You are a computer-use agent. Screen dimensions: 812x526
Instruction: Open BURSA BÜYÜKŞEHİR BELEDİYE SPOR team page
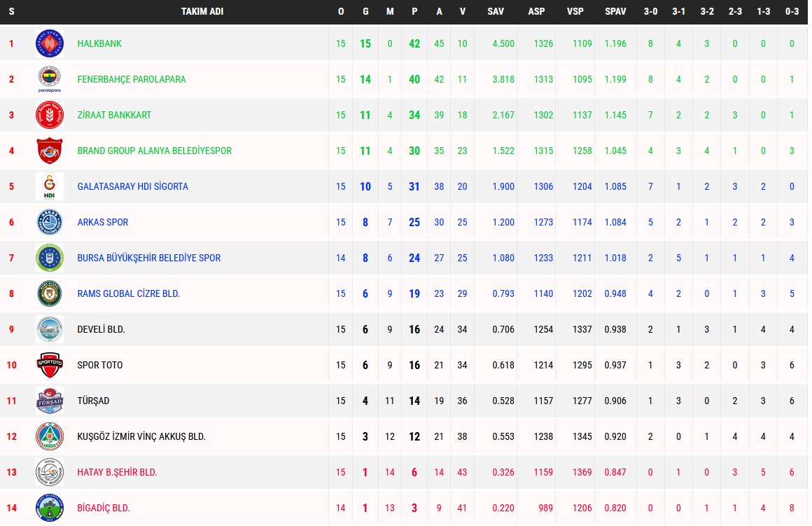[x=148, y=258]
